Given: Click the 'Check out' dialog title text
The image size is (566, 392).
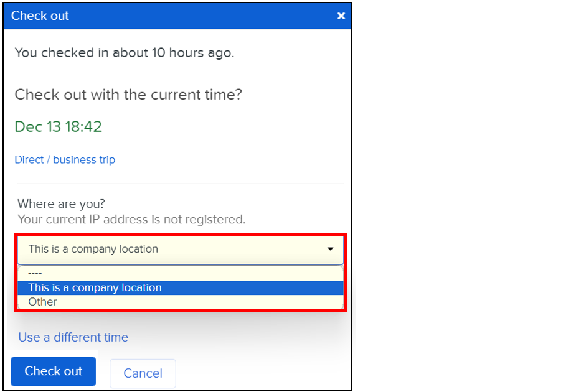Looking at the screenshot, I should 40,16.
